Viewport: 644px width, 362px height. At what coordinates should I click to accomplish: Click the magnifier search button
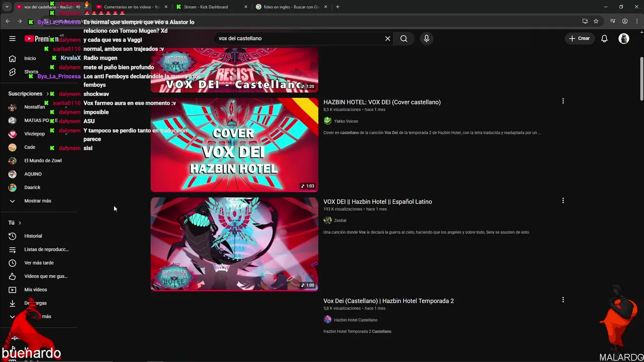click(x=404, y=38)
